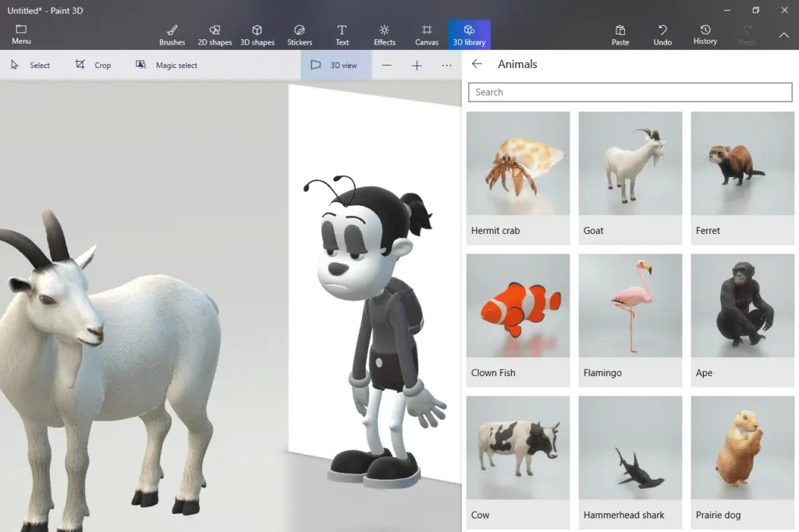Choose the Crop tool
The height and width of the screenshot is (532, 799).
click(x=93, y=66)
